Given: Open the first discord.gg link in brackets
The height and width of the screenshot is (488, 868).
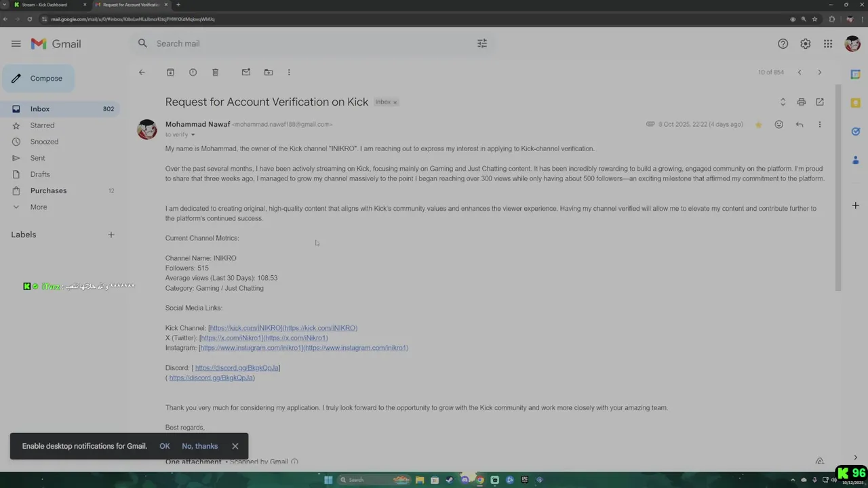Looking at the screenshot, I should click(237, 368).
